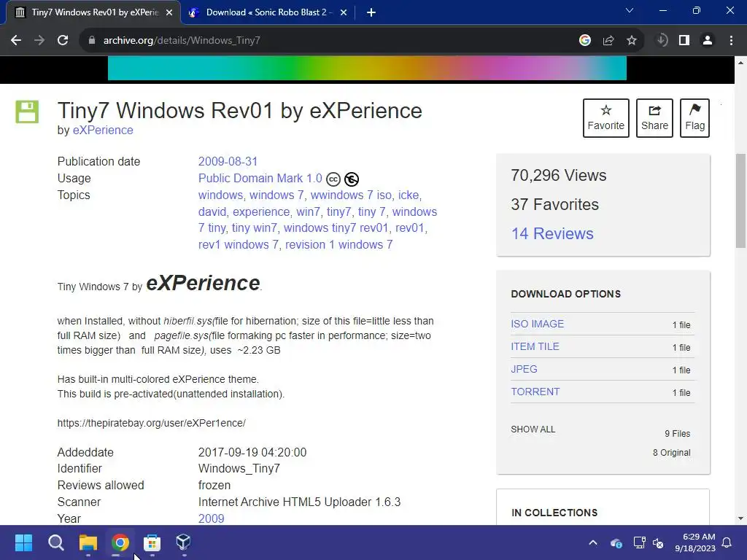Open the 'win7' topic link

click(x=308, y=211)
